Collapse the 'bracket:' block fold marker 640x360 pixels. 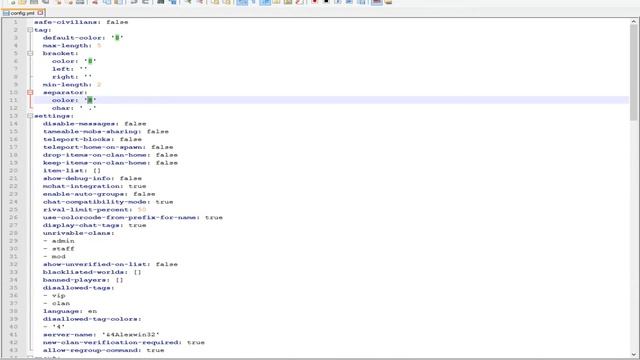pos(30,53)
